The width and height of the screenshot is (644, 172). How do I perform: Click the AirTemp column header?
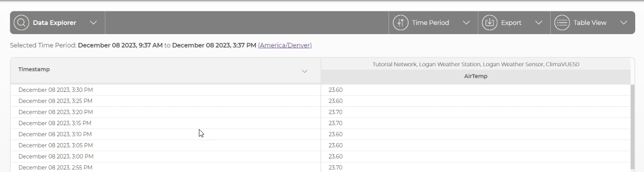coord(476,76)
